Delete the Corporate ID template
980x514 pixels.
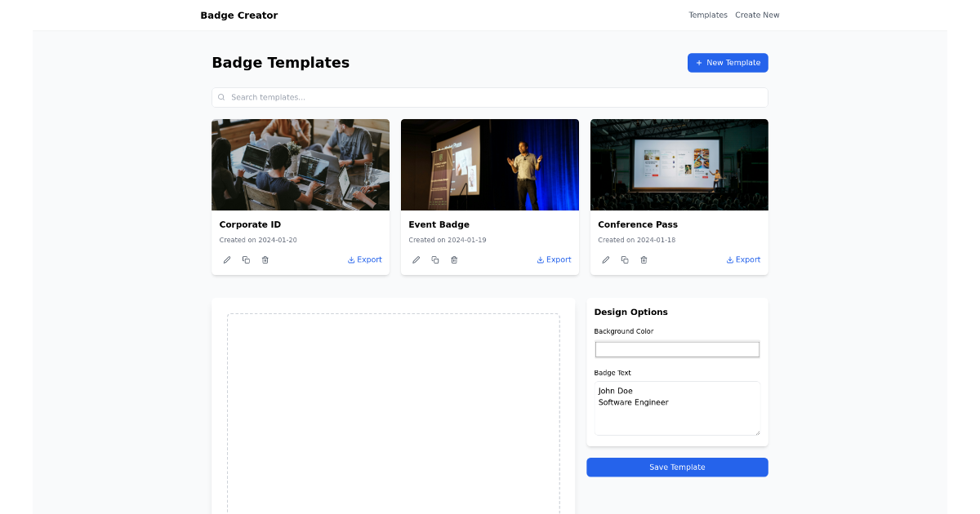tap(265, 259)
